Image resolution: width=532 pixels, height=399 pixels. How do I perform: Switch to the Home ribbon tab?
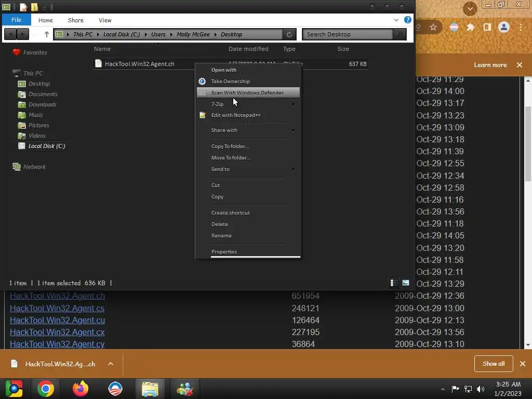[x=46, y=20]
